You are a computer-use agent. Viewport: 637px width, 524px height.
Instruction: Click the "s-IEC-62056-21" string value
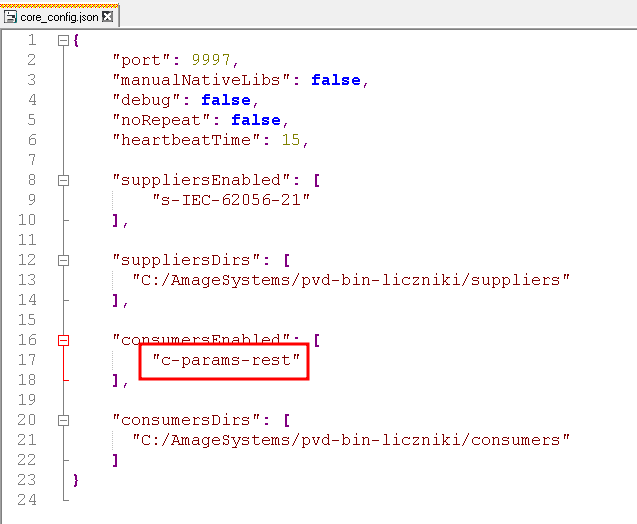coord(231,200)
